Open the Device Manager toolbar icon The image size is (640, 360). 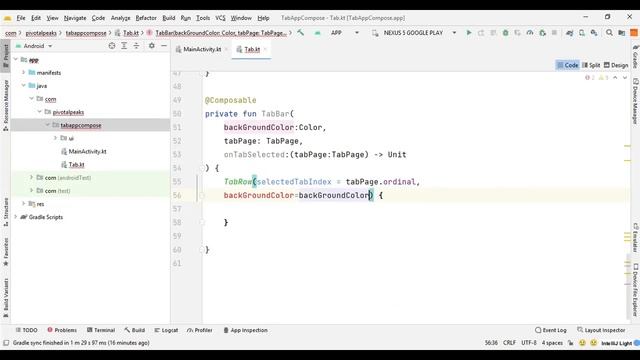(x=582, y=33)
